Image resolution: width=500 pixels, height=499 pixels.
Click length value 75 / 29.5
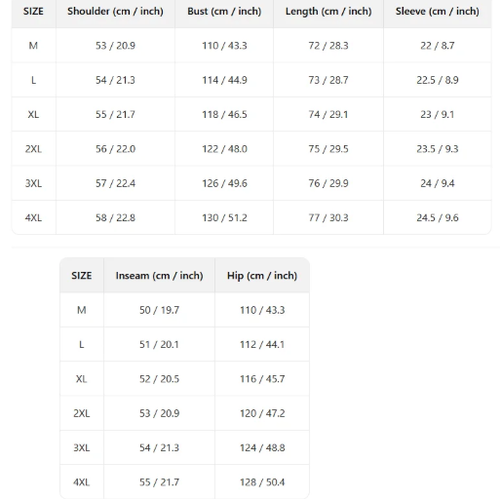pyautogui.click(x=328, y=149)
